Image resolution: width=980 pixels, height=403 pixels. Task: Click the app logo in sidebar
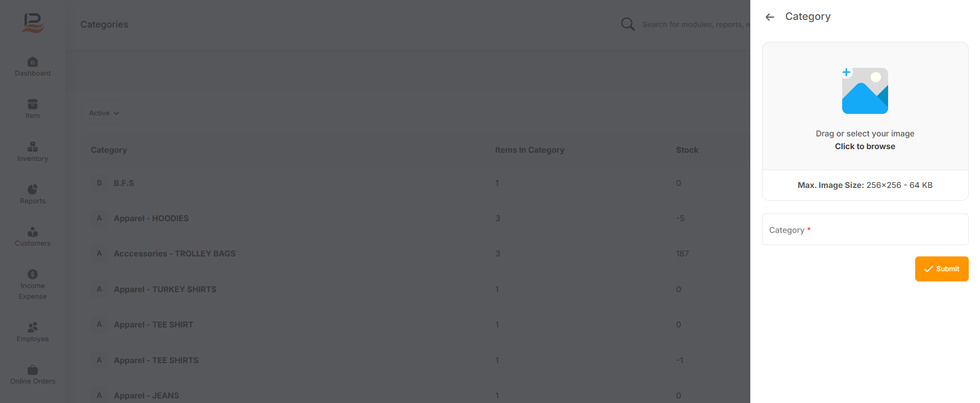pos(33,23)
